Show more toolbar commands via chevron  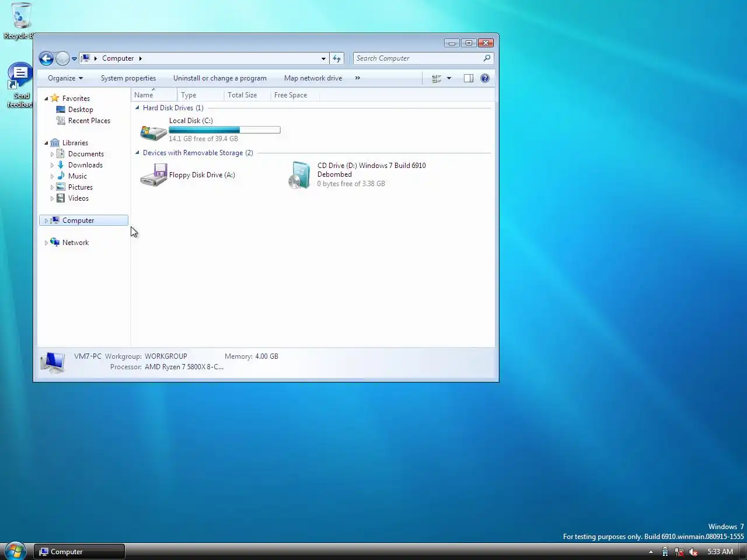tap(358, 78)
